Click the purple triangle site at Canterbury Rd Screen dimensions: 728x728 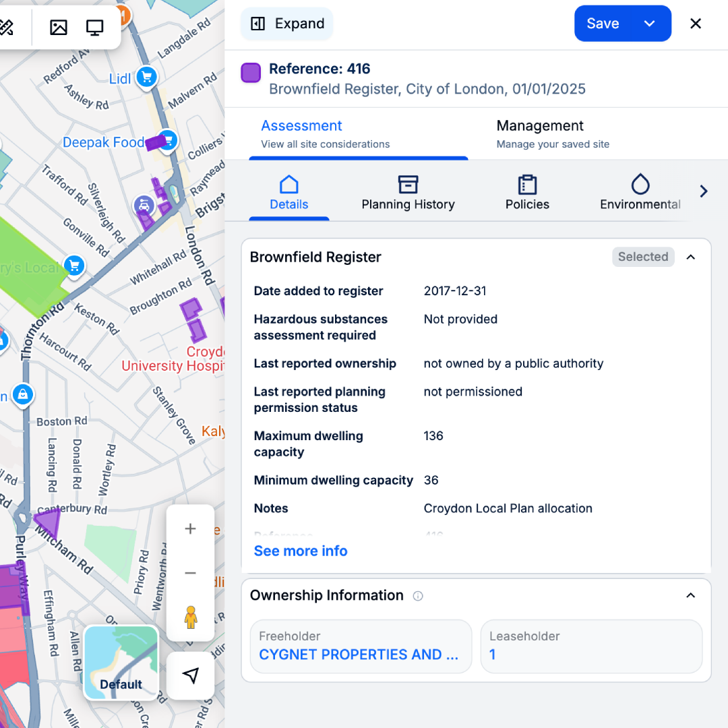(49, 521)
